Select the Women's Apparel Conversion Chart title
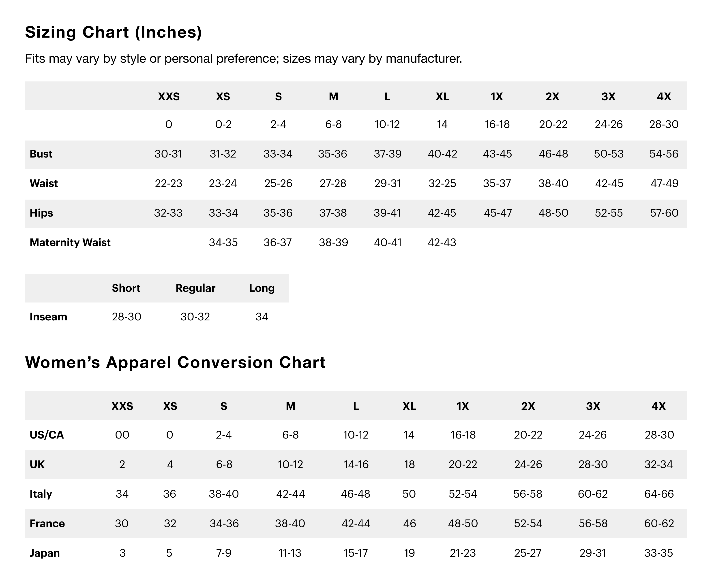Image resolution: width=712 pixels, height=588 pixels. tap(175, 362)
